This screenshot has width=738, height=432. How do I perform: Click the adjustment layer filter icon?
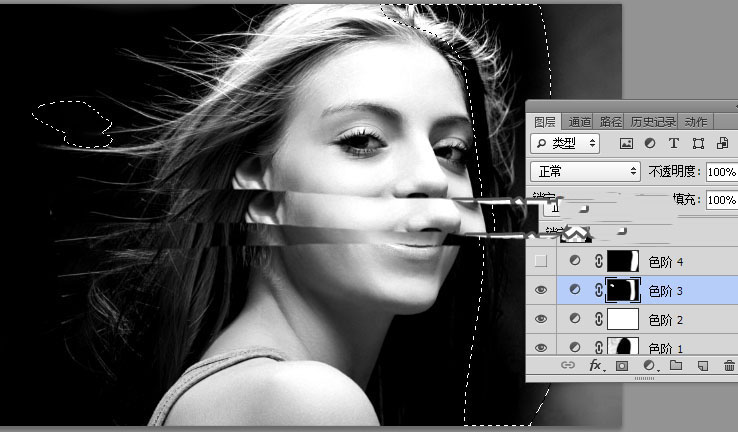pos(650,144)
